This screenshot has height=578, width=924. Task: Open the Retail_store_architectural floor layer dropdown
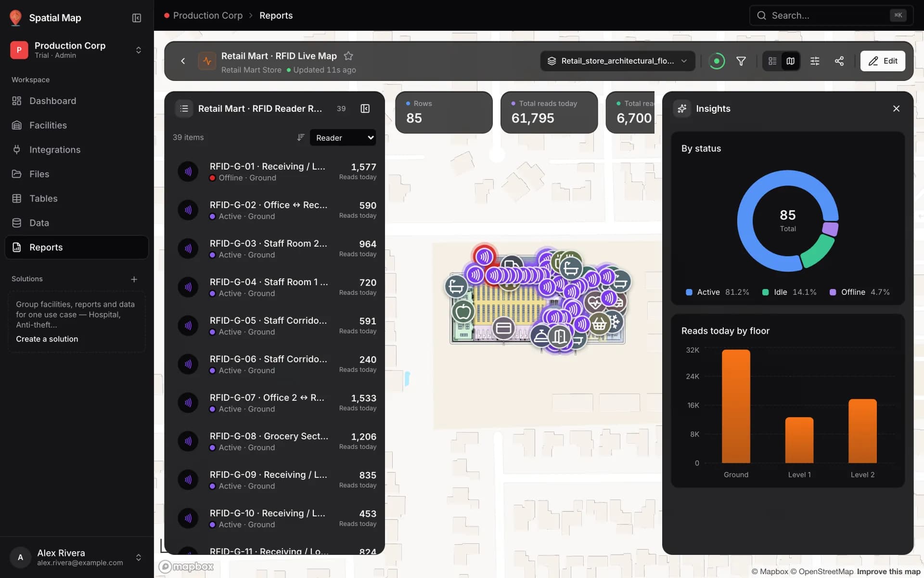[x=617, y=61]
